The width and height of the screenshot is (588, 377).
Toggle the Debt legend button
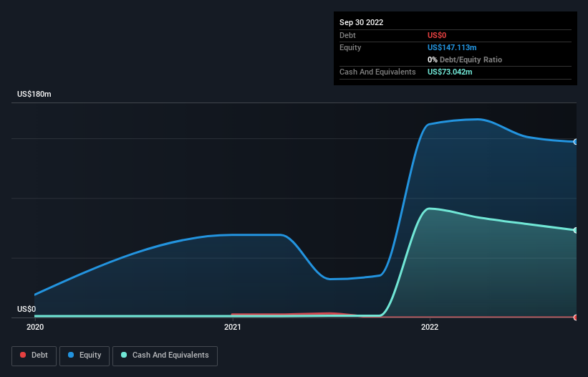click(34, 355)
